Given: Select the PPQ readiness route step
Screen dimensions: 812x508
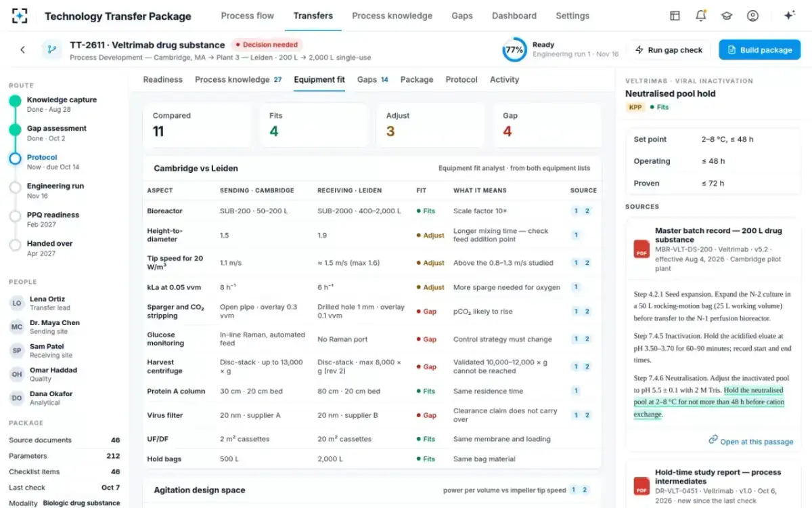Looking at the screenshot, I should [53, 219].
